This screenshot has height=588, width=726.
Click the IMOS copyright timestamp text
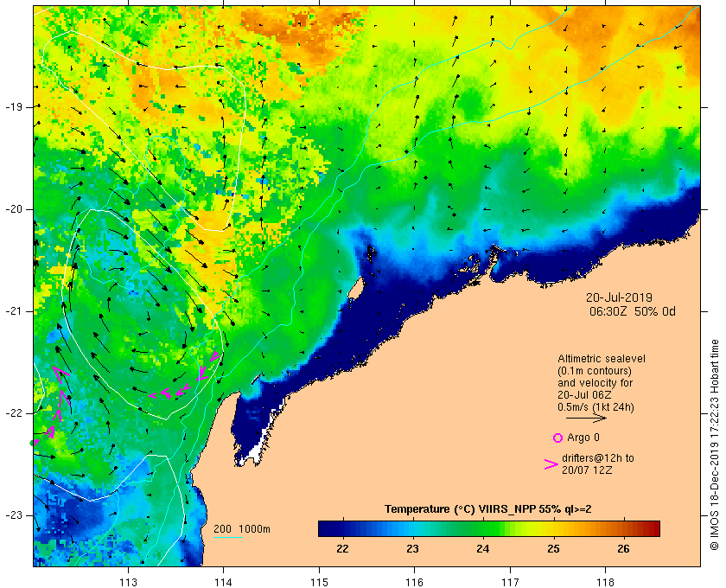tap(715, 444)
